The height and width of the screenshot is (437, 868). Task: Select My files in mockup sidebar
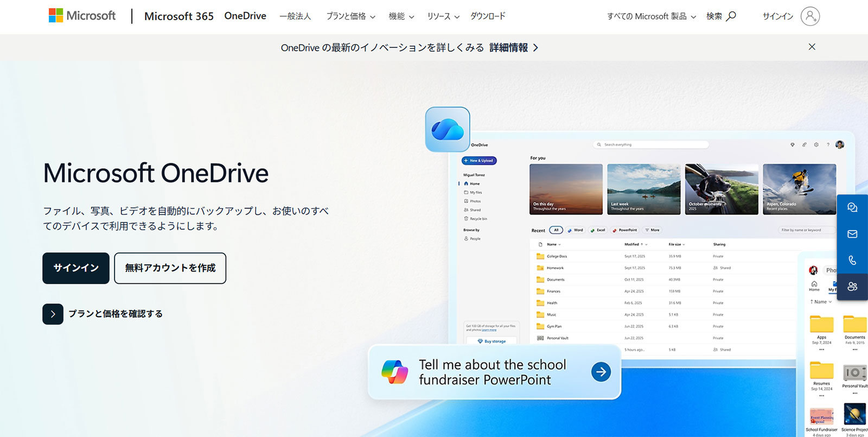point(473,192)
